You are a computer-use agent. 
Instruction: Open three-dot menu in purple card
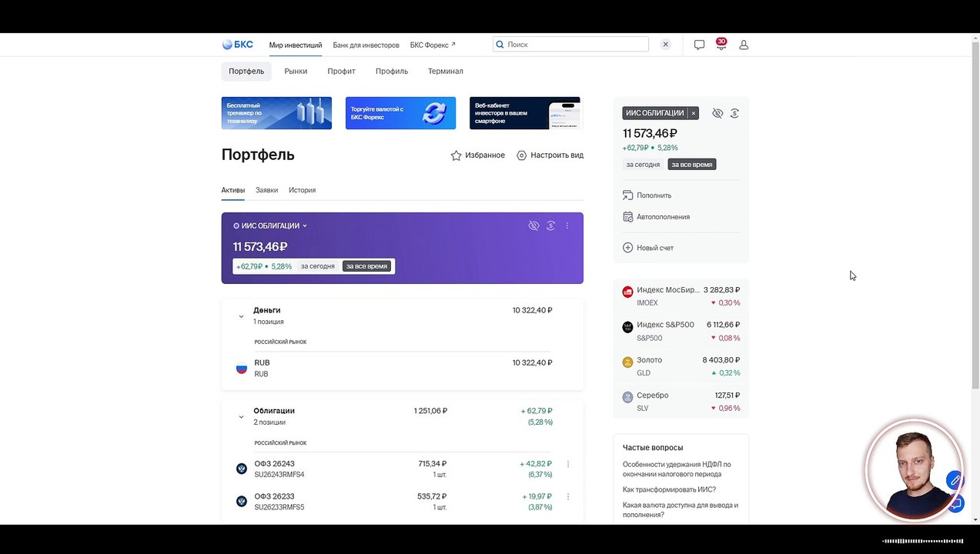point(567,225)
